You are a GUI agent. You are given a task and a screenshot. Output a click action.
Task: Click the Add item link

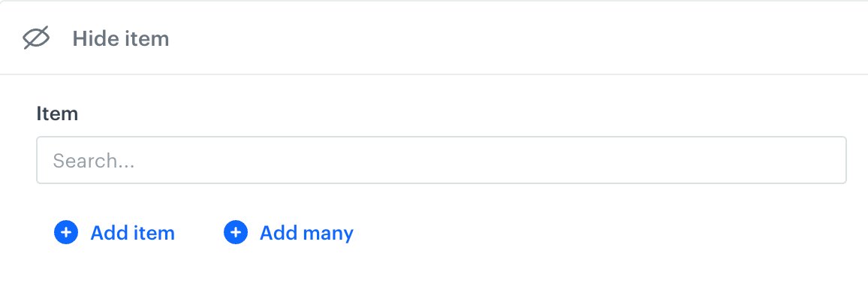[x=114, y=232]
